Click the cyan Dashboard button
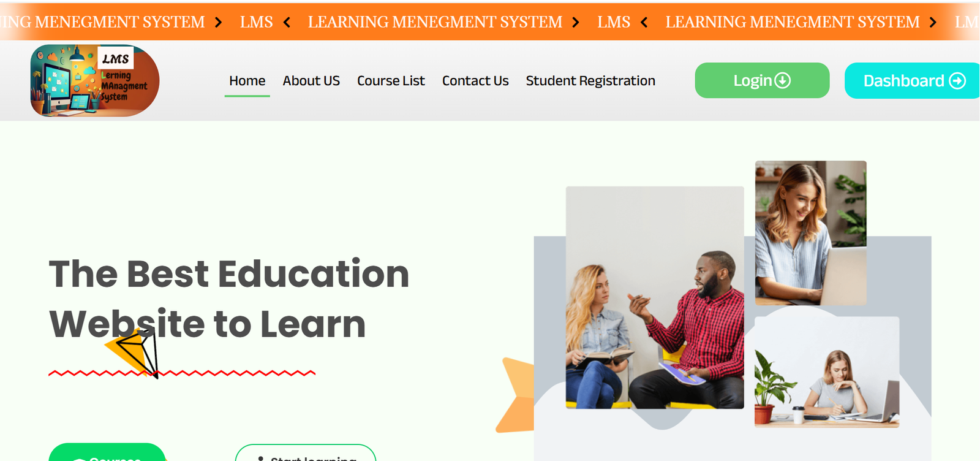This screenshot has height=461, width=980. tap(912, 80)
